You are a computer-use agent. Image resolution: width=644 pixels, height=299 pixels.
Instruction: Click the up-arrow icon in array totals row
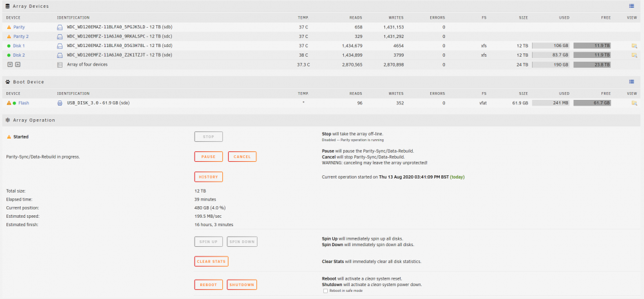(17, 64)
